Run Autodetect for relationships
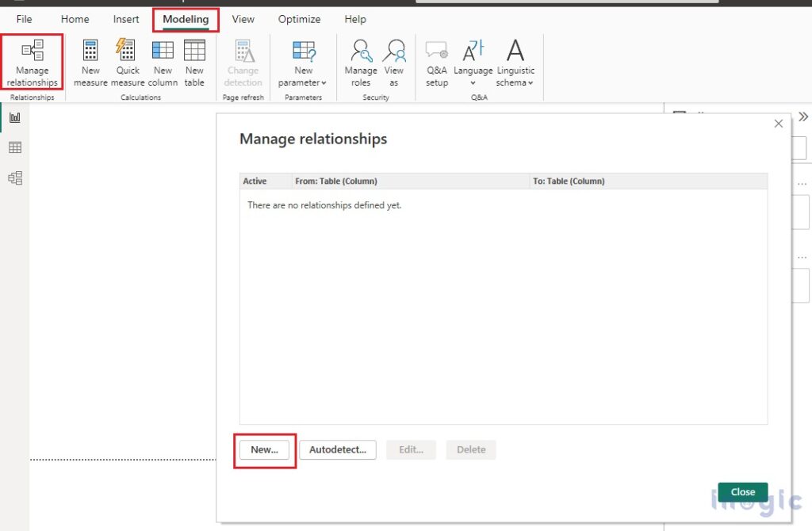This screenshot has height=531, width=812. point(337,449)
